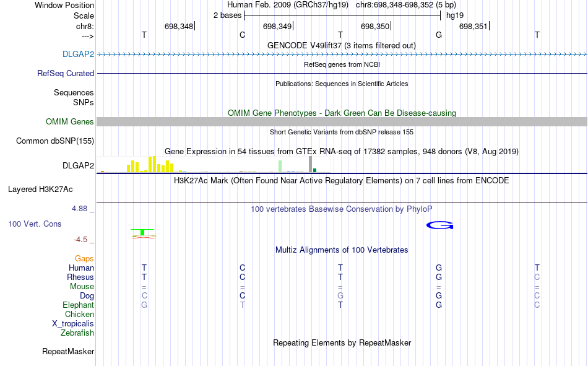Click the gray C in the Elephant row

tap(537, 305)
